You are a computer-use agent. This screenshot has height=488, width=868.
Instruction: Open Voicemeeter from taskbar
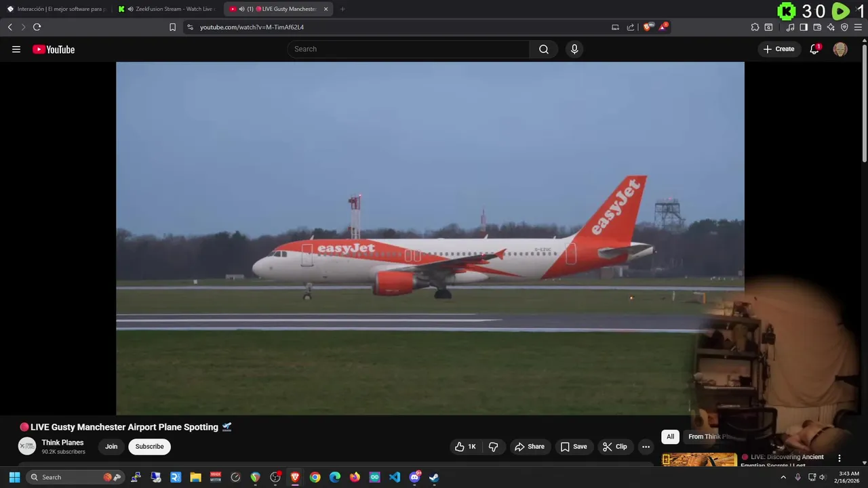(216, 477)
